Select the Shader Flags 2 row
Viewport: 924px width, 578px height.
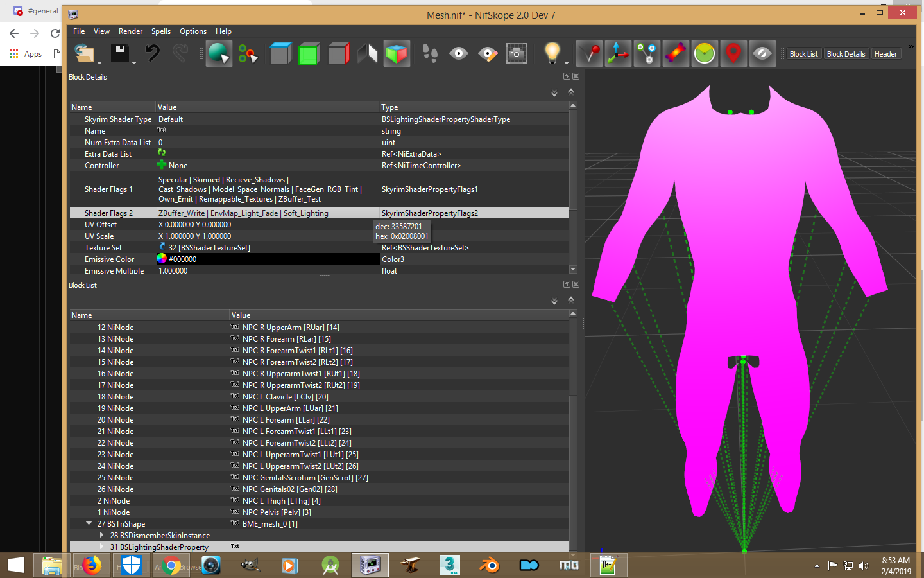[319, 213]
